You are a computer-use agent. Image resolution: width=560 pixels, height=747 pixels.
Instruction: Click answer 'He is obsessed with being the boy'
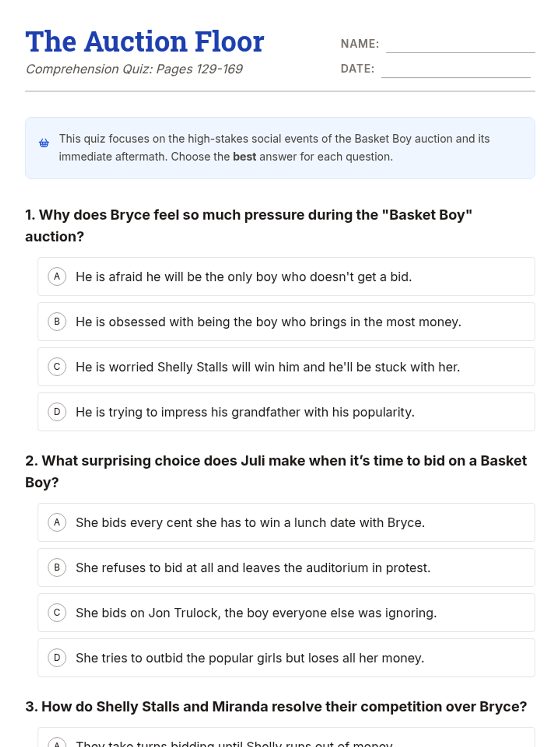coord(286,322)
